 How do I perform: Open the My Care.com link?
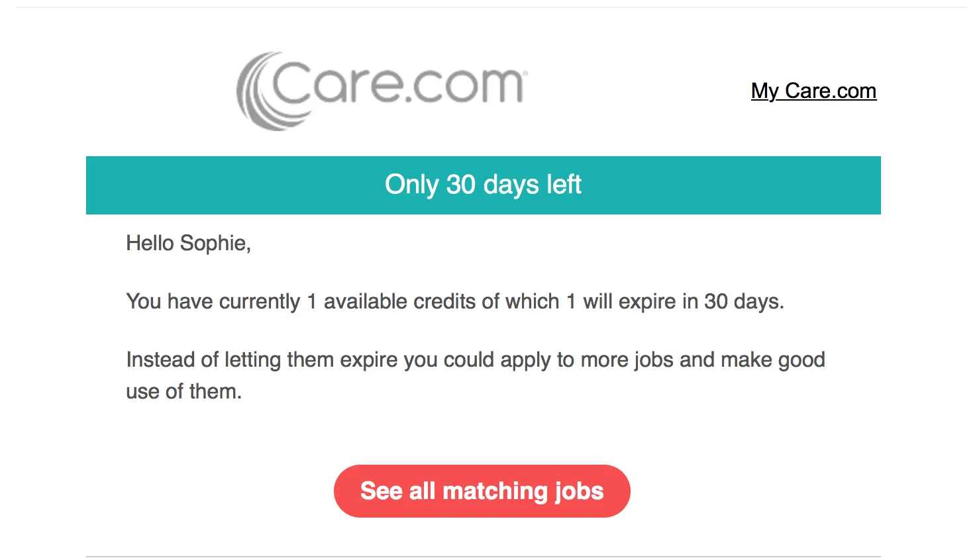point(813,91)
